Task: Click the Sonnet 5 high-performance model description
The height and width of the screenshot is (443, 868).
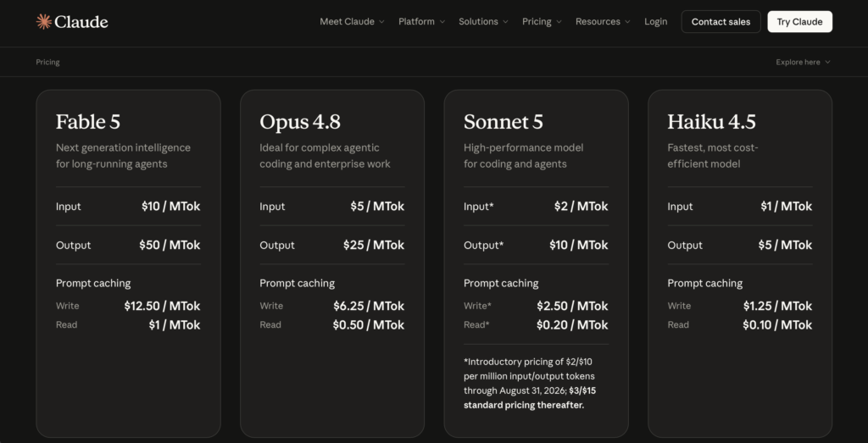Action: click(x=524, y=156)
